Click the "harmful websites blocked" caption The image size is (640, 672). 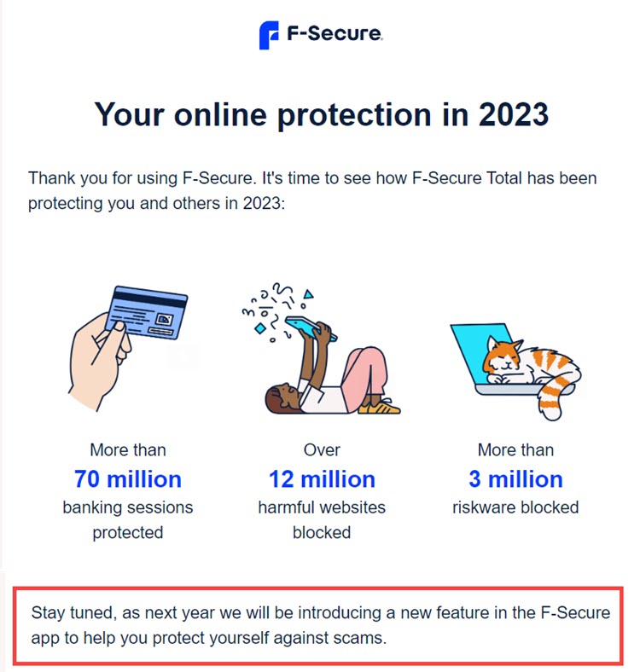(x=322, y=519)
